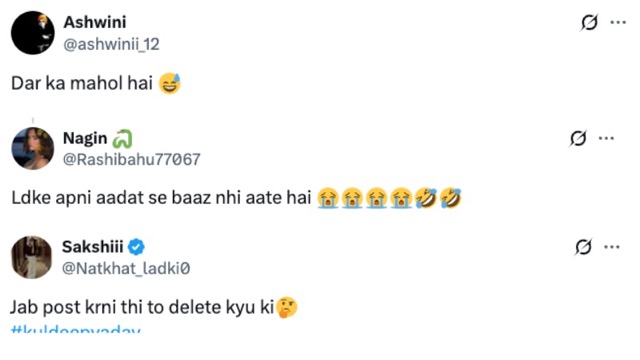Click the display name Nagin

[85, 138]
